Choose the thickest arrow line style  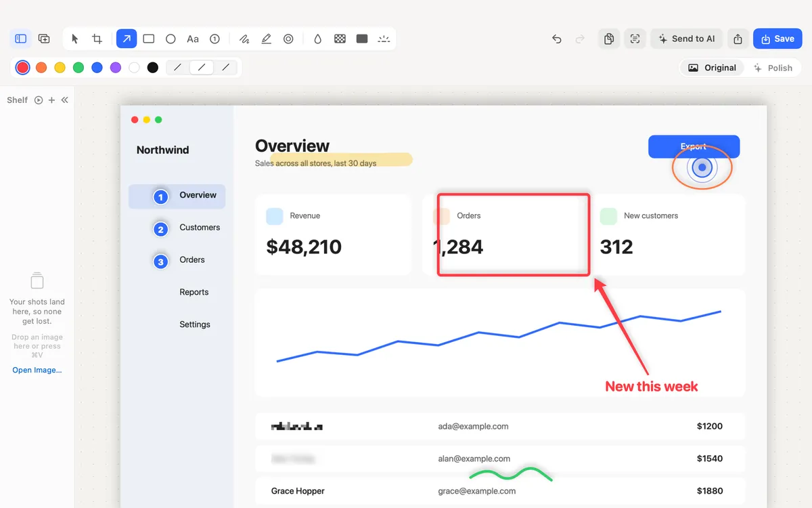(x=225, y=67)
